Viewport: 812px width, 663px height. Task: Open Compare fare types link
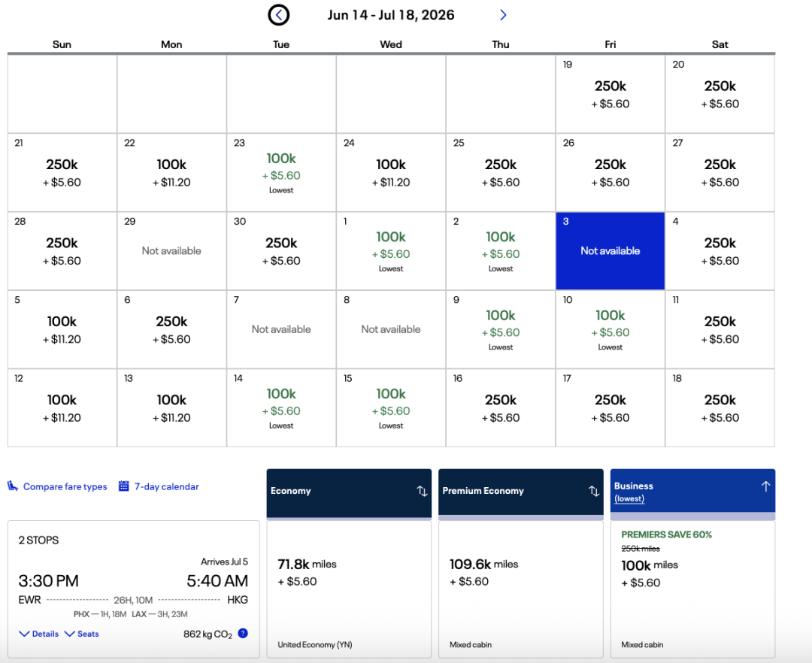65,486
